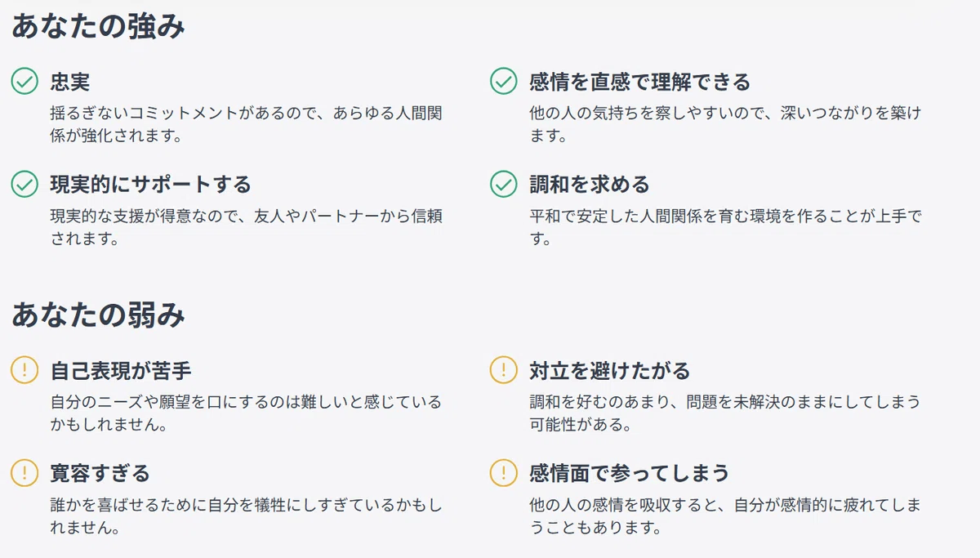Screen dimensions: 980x558
Task: Click the 寛容すぎる weakness title
Action: [x=100, y=472]
